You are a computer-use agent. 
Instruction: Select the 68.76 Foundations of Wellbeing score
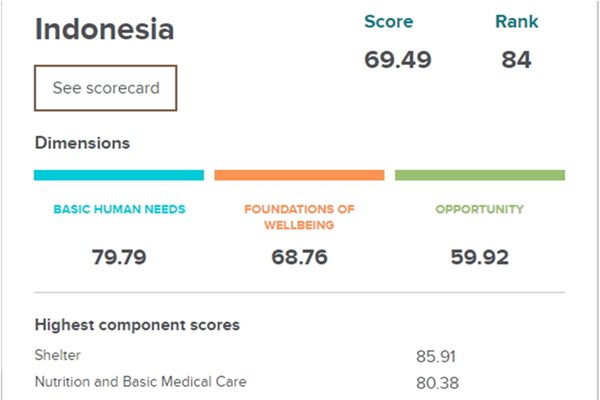tap(299, 257)
